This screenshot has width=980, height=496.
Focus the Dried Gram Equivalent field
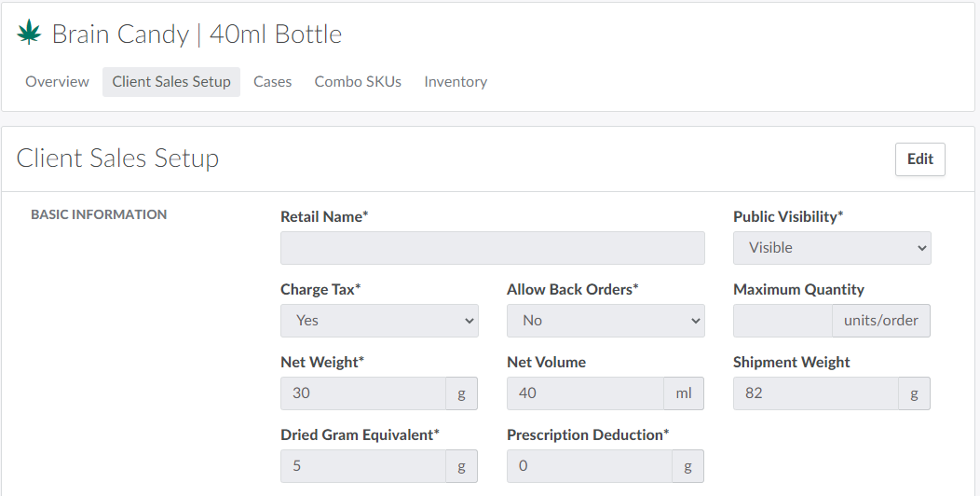(x=363, y=466)
